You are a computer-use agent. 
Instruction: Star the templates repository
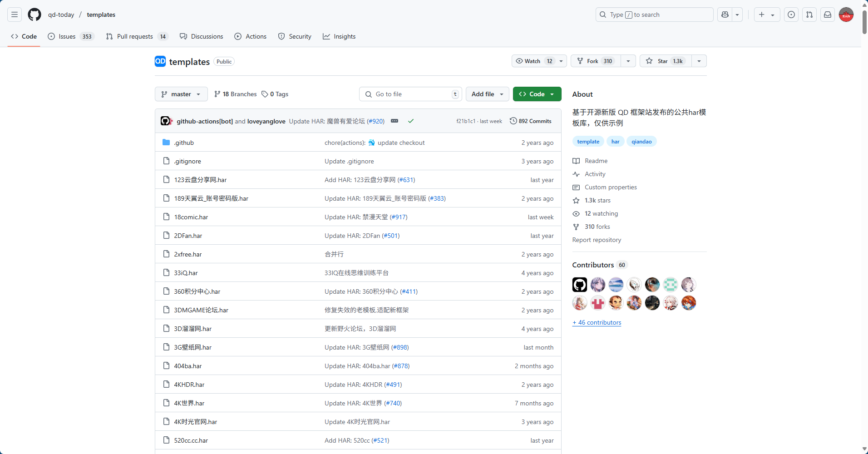[x=666, y=61]
